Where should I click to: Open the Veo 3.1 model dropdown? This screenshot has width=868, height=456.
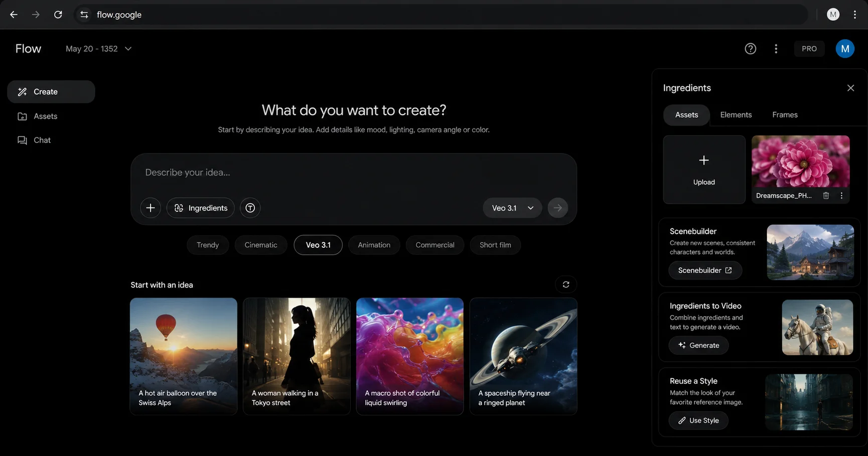pos(512,208)
